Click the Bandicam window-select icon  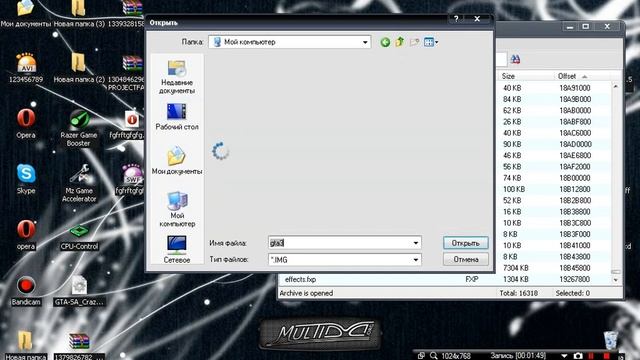click(x=421, y=356)
